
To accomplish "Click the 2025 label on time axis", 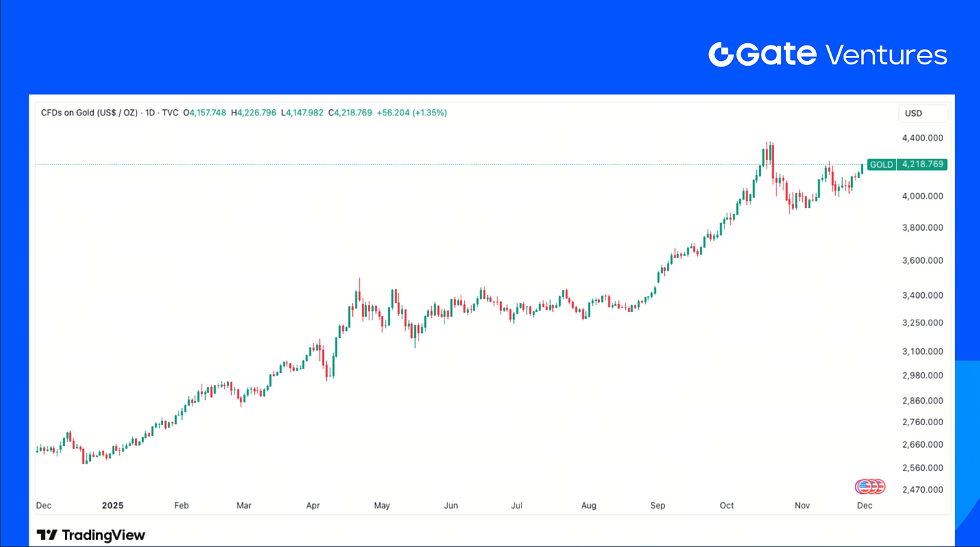I will point(113,505).
